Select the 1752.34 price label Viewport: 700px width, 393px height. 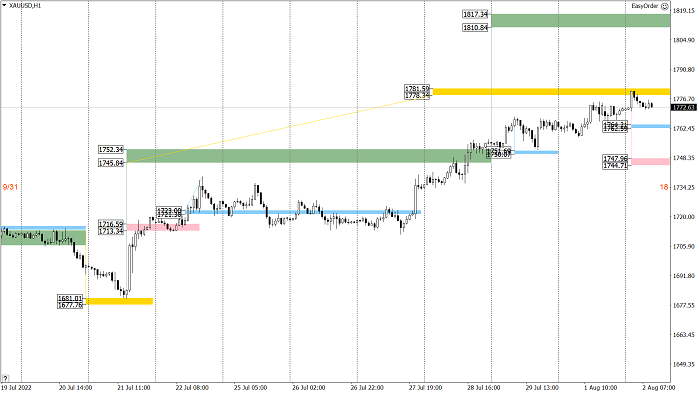[x=111, y=150]
